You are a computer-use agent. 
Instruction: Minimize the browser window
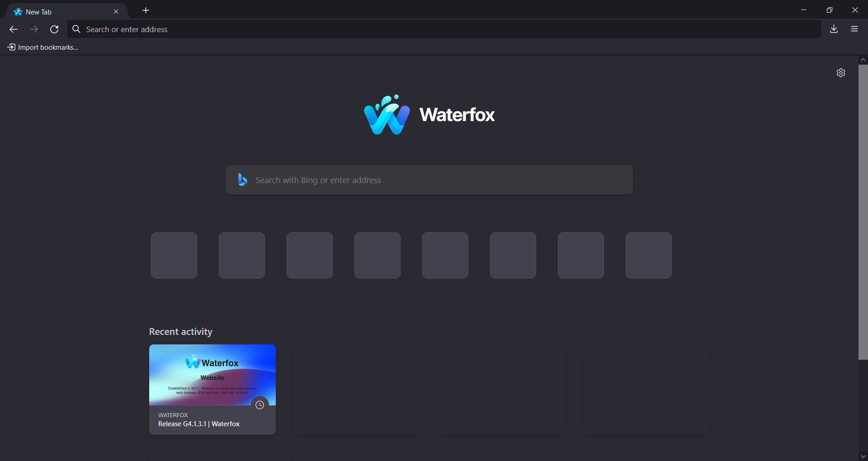804,10
